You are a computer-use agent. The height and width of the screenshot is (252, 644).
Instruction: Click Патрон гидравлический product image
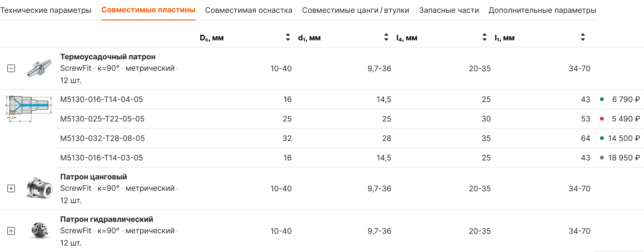(x=39, y=230)
